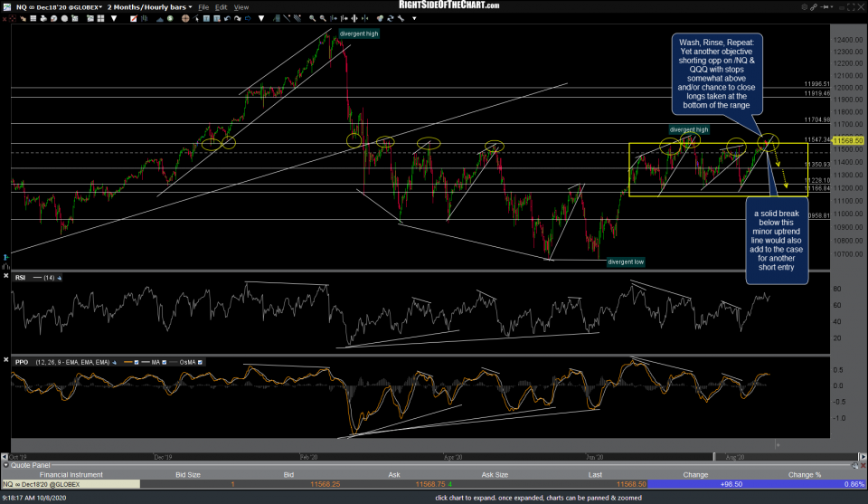Toggle the PPO OsMA checkbox

click(x=200, y=362)
